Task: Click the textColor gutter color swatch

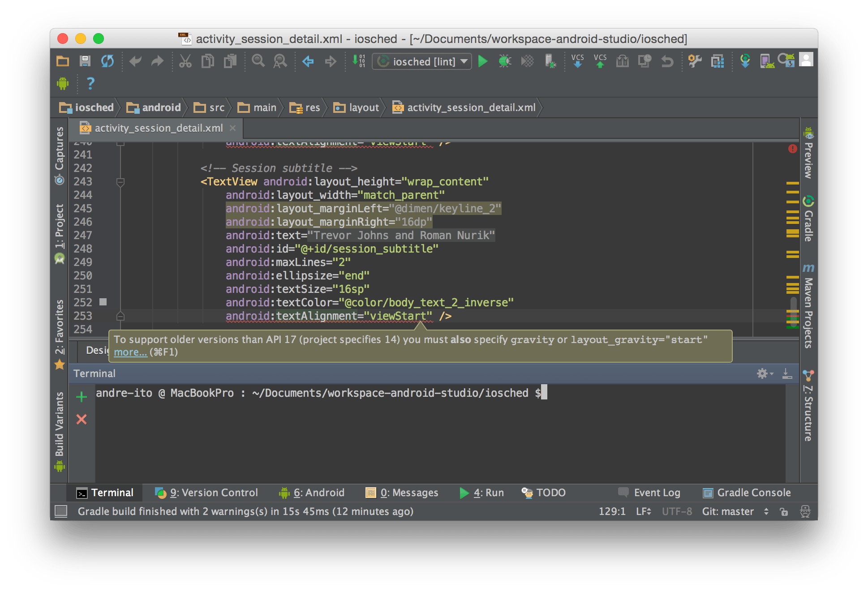Action: (x=103, y=302)
